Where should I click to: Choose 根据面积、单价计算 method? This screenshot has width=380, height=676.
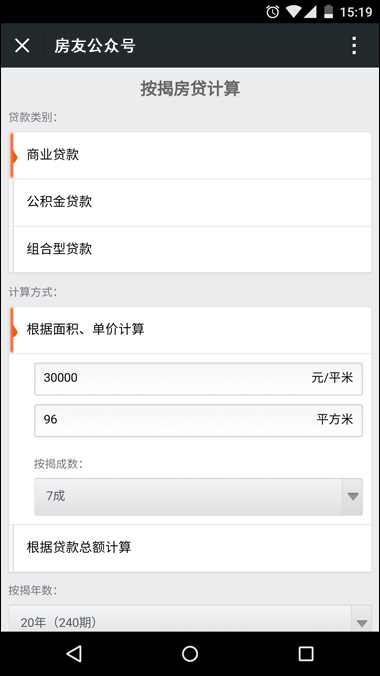tap(190, 330)
